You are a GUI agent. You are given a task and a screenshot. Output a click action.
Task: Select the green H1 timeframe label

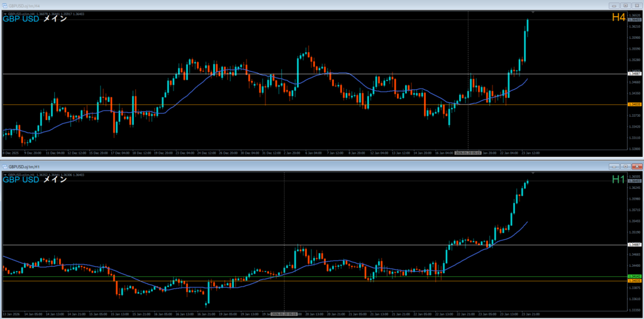pos(618,180)
